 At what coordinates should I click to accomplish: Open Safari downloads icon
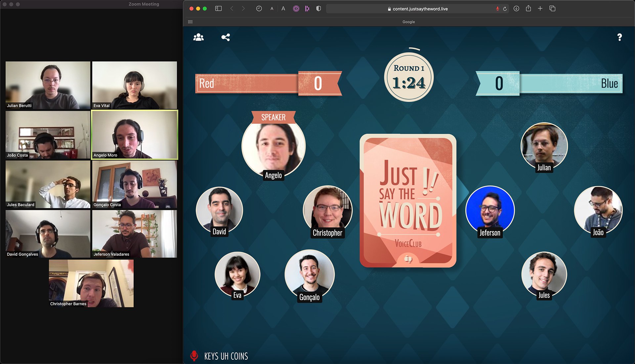coord(516,9)
